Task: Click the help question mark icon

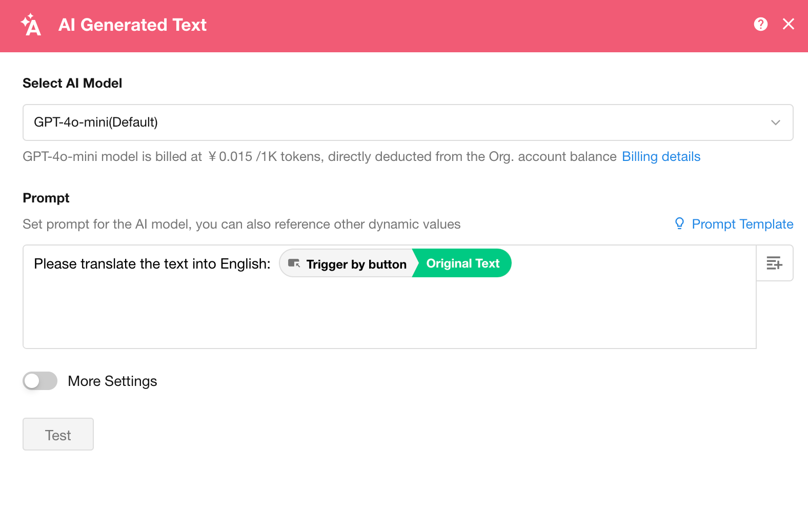Action: tap(761, 24)
